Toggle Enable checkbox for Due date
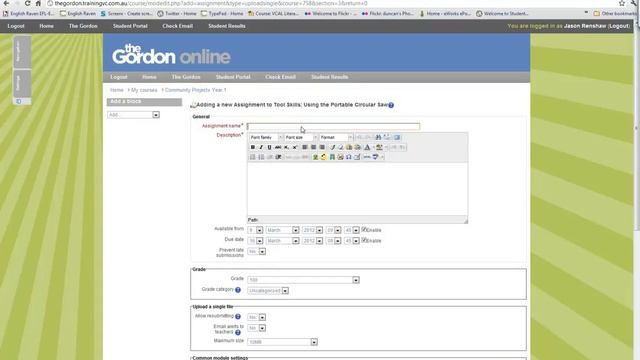 coord(364,240)
